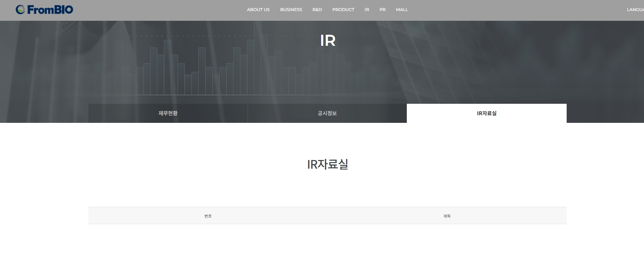This screenshot has width=644, height=270.
Task: Select R&D in the top navigation
Action: [x=317, y=10]
